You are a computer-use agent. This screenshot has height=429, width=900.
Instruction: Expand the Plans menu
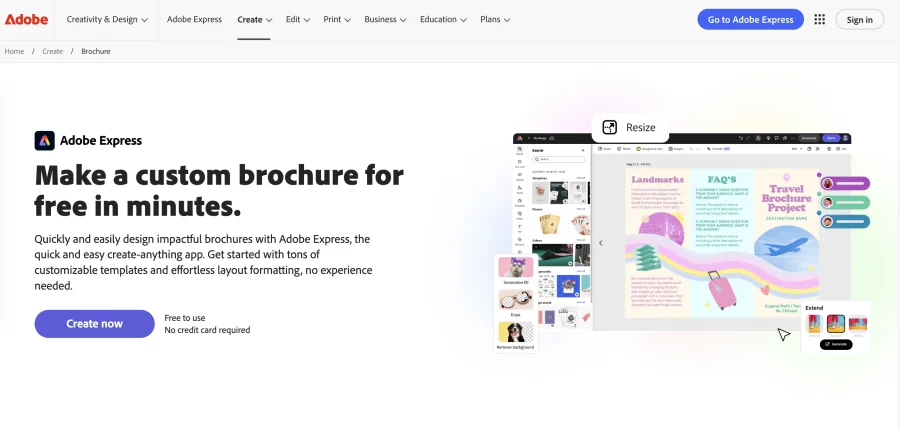pyautogui.click(x=495, y=20)
